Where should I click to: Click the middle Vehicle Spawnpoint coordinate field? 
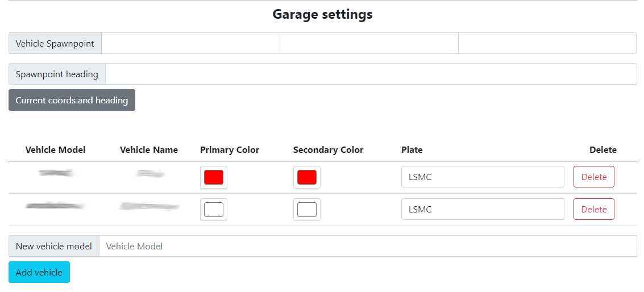[369, 43]
